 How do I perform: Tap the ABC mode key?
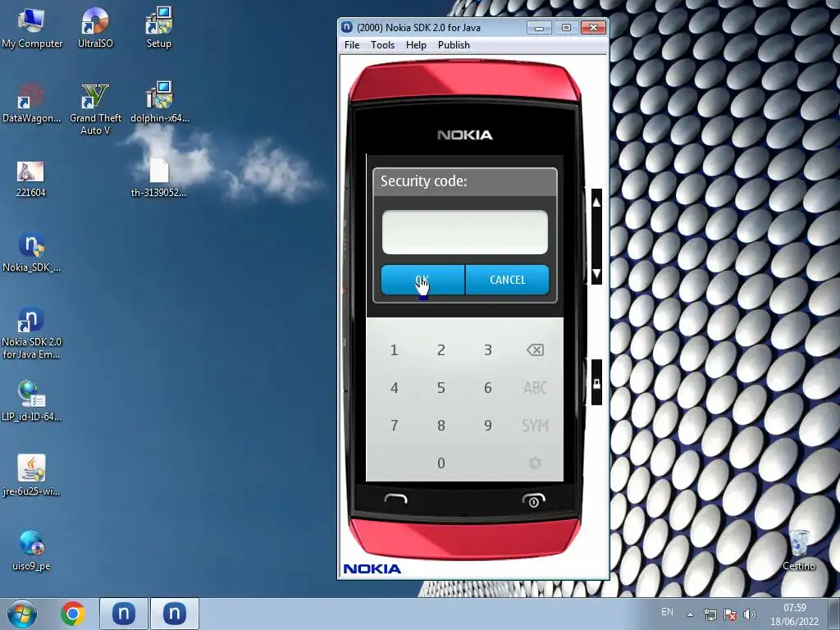535,388
